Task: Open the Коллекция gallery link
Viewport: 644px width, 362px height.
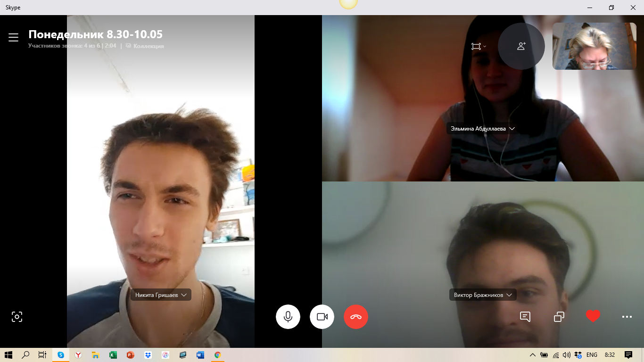Action: [148, 46]
